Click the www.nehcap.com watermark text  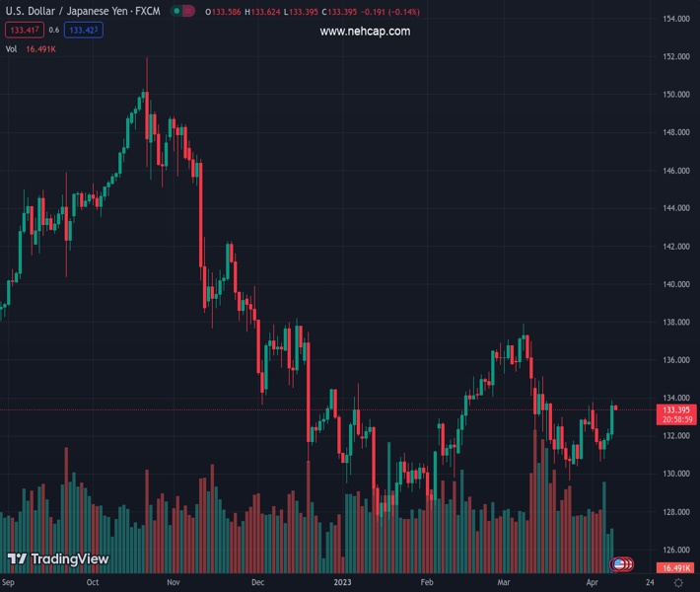(365, 32)
